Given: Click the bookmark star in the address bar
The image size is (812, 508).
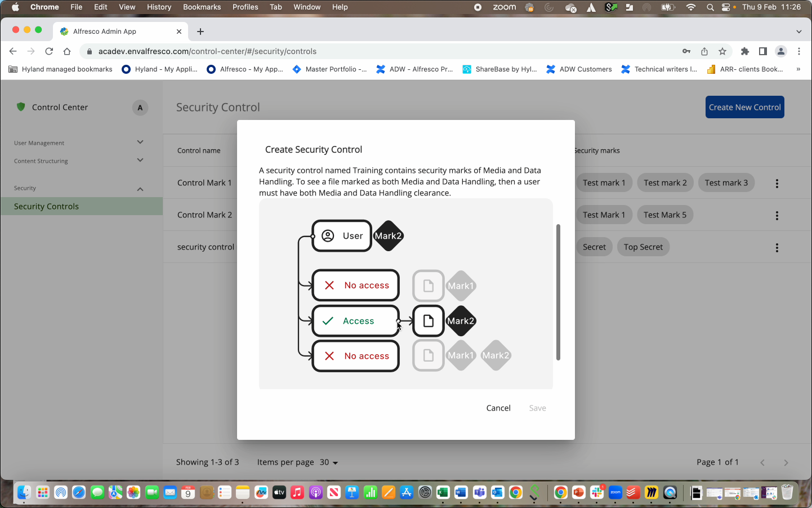Looking at the screenshot, I should 722,51.
